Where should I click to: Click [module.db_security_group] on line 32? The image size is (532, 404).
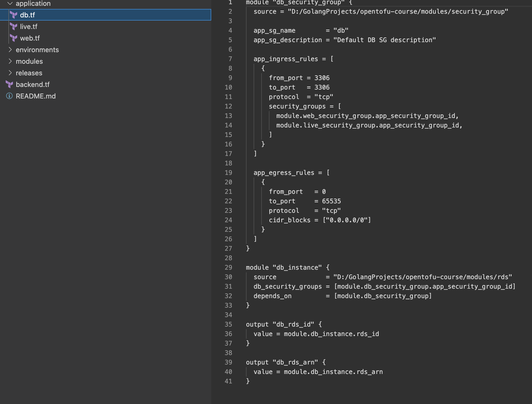click(x=383, y=296)
